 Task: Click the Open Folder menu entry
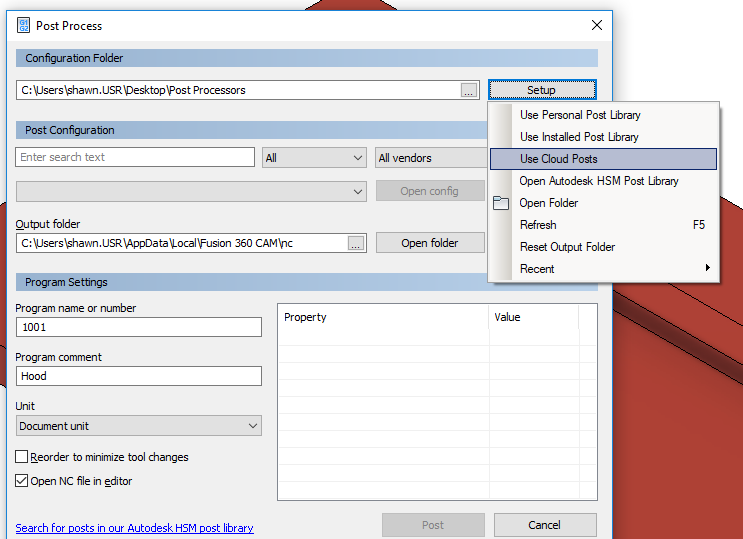(x=549, y=203)
